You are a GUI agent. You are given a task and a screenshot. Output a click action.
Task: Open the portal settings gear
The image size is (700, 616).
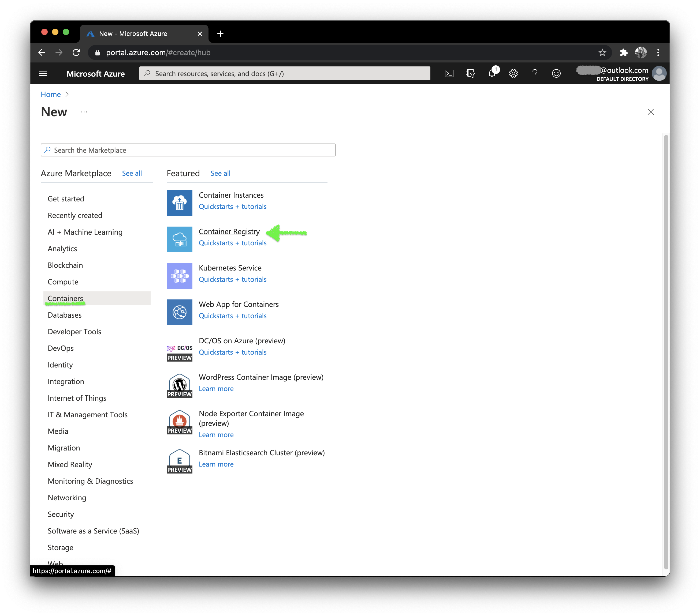point(513,73)
